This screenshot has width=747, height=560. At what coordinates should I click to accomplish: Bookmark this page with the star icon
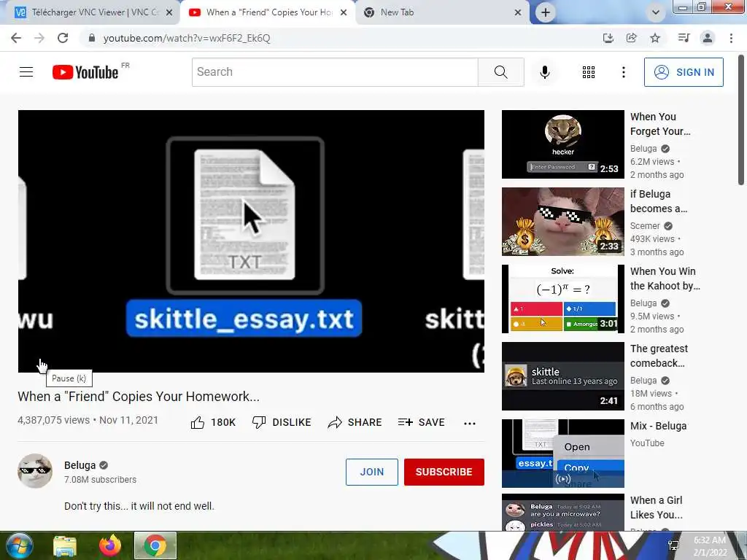tap(656, 38)
